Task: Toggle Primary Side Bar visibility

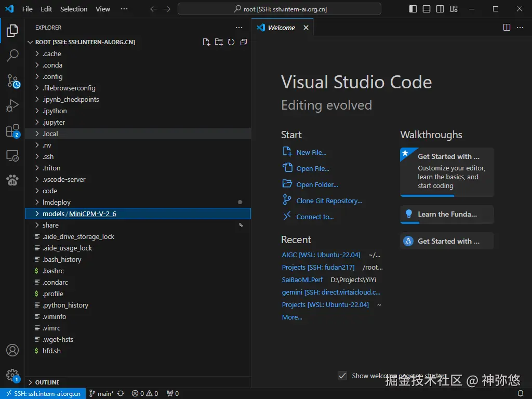Action: pyautogui.click(x=413, y=9)
